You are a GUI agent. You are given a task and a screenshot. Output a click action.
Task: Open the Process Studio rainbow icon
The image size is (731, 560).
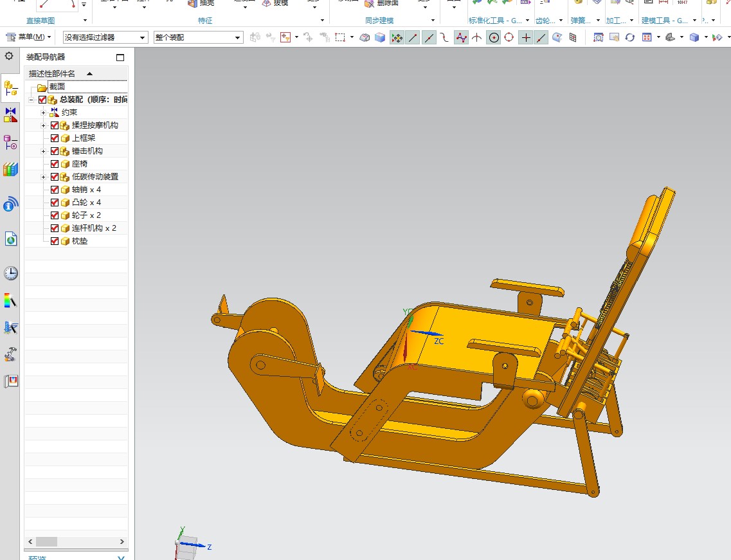point(10,300)
